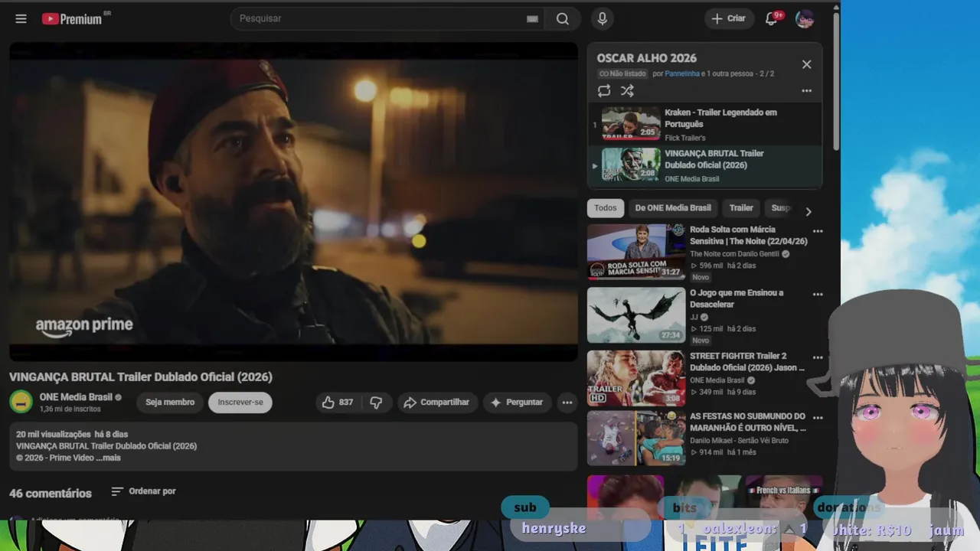Viewport: 980px width, 551px height.
Task: Open playlist panel more options
Action: [x=806, y=90]
